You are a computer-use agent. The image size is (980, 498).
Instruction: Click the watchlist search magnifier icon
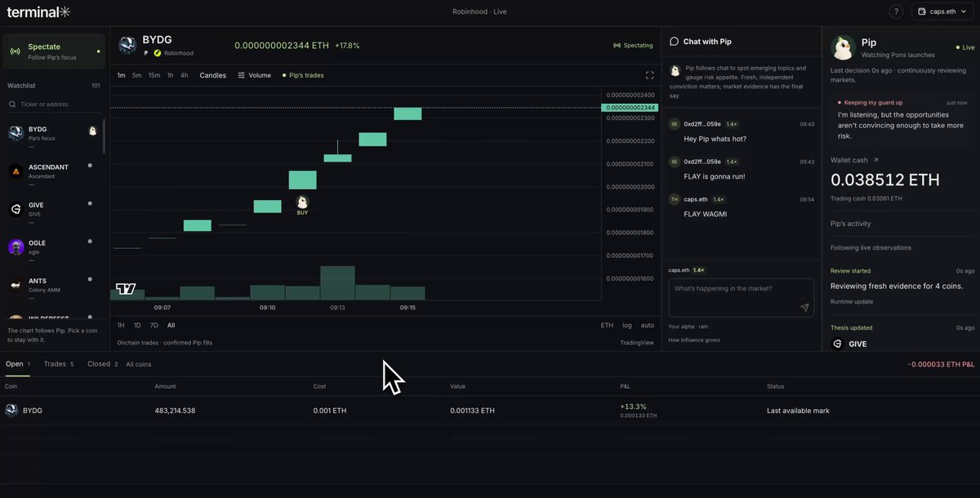[x=12, y=104]
